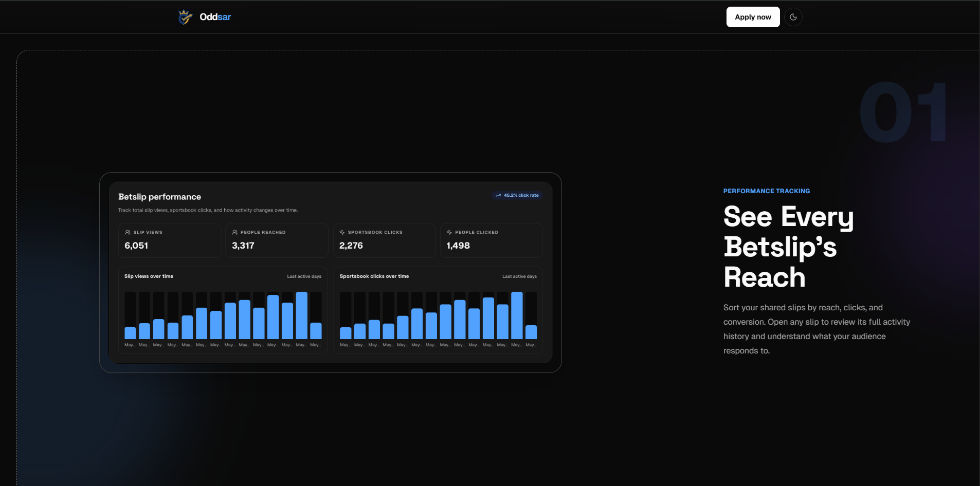Image resolution: width=980 pixels, height=486 pixels.
Task: Click the People Reached users icon
Action: click(x=235, y=232)
